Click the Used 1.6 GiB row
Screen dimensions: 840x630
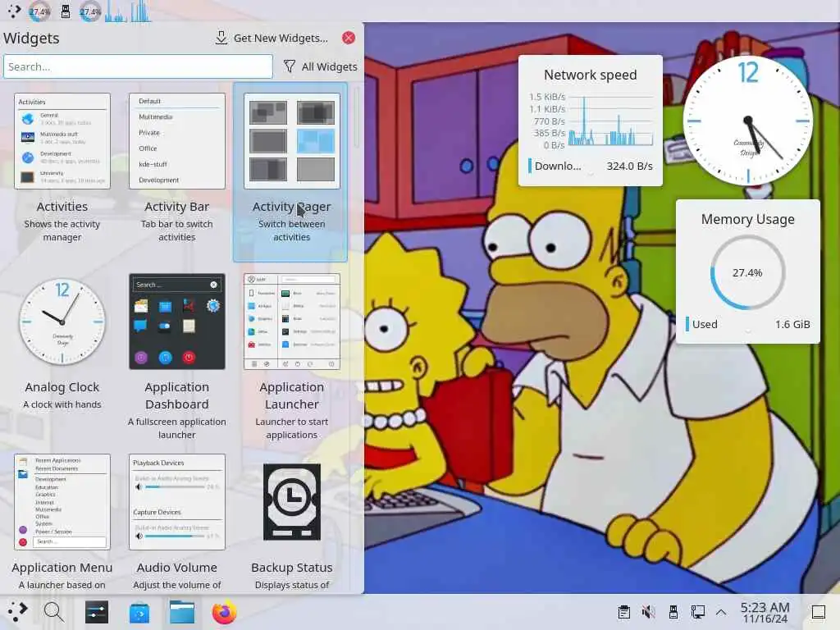click(748, 324)
